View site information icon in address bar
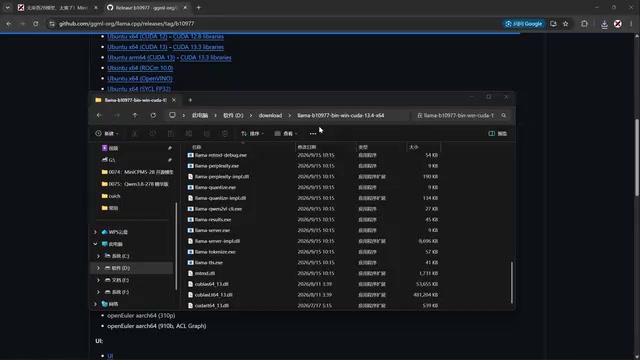This screenshot has height=360, width=640. (52, 24)
